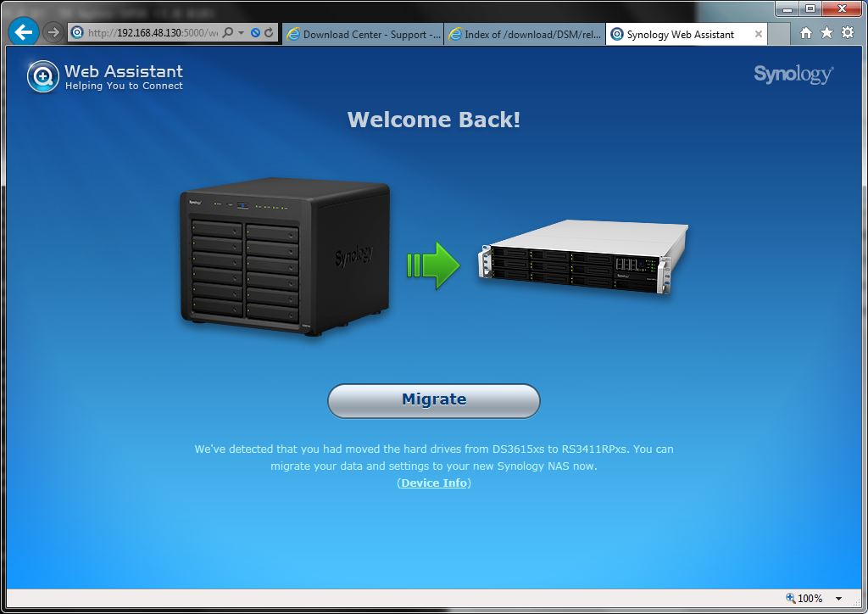The height and width of the screenshot is (614, 868).
Task: Click the browser Forward arrow button
Action: pos(53,33)
